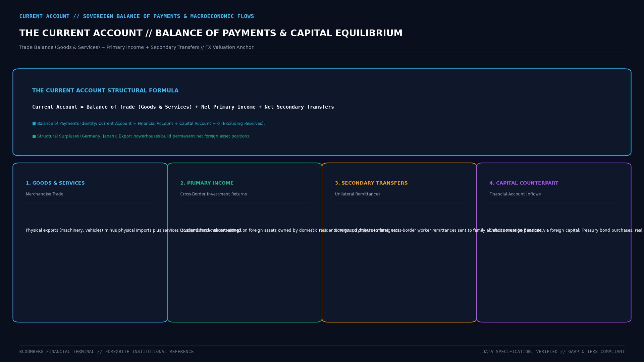Click the 'Physical exports (machinery, vehicles)' description text
644x362 pixels.
click(133, 230)
